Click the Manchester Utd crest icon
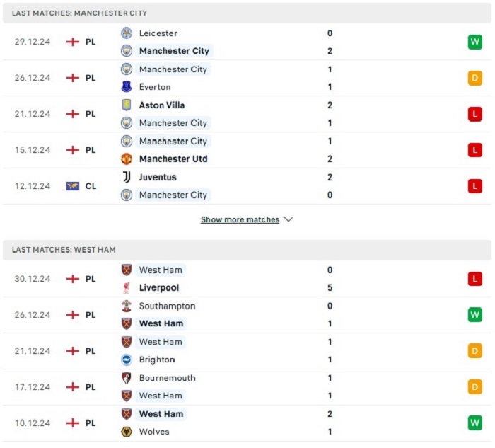 point(127,159)
